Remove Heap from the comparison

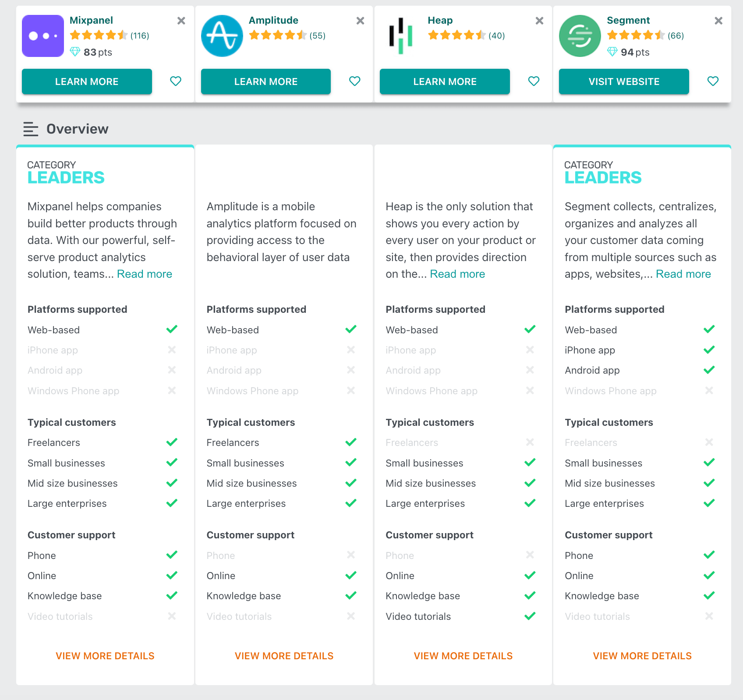[x=539, y=21]
